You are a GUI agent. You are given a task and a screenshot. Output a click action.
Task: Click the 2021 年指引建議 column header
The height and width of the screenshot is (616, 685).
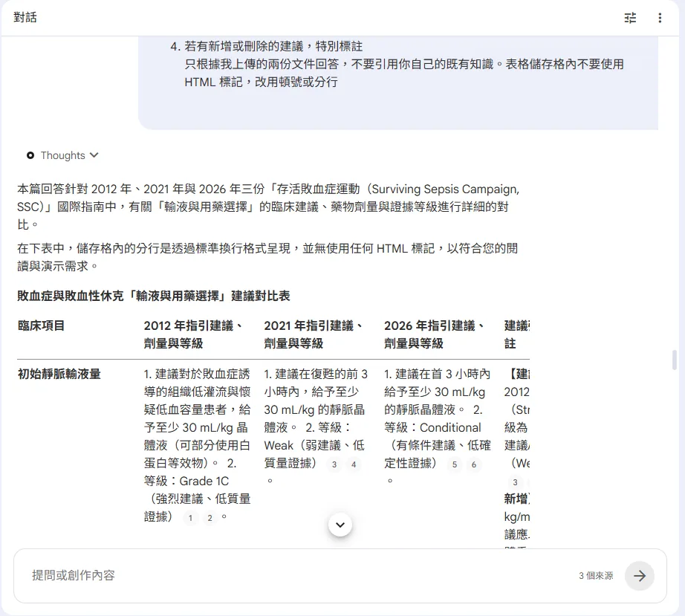tap(313, 334)
